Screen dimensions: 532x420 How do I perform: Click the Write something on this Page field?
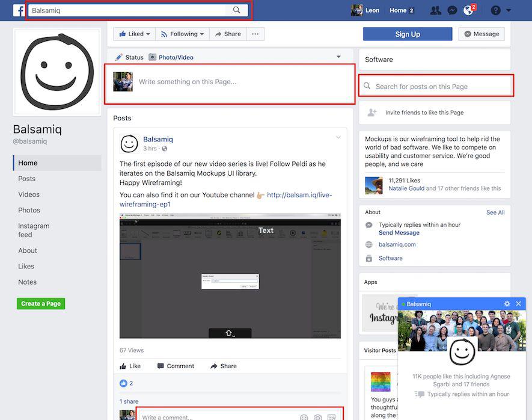click(x=230, y=84)
